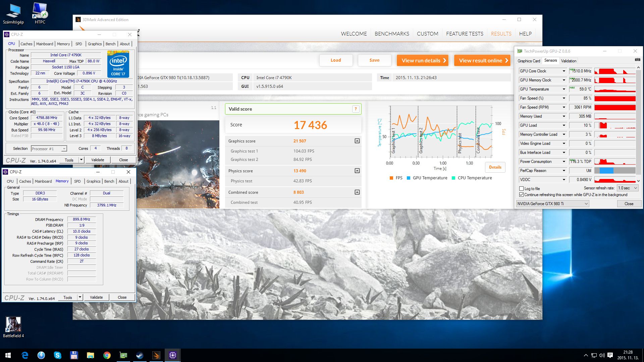
Task: Open File Explorer from taskbar
Action: (x=90, y=355)
